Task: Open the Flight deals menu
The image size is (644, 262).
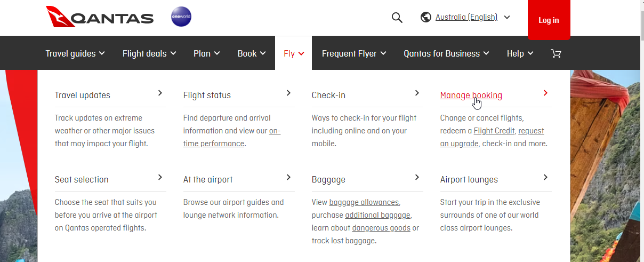Action: pyautogui.click(x=149, y=53)
